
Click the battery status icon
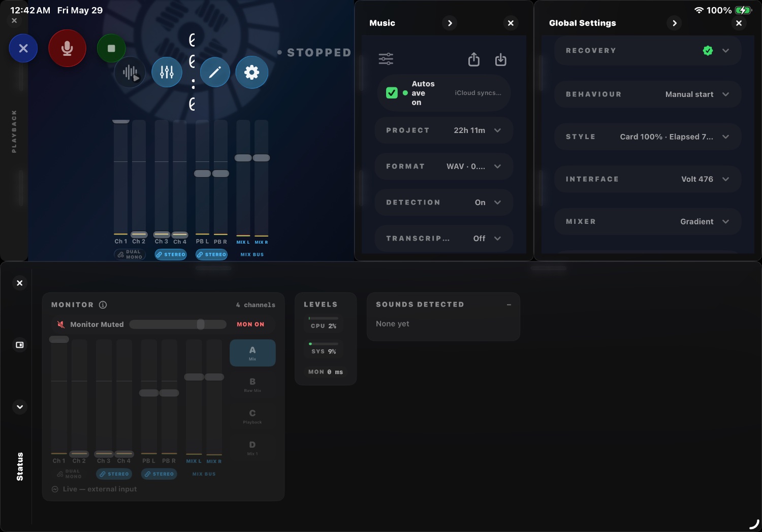[x=743, y=10]
